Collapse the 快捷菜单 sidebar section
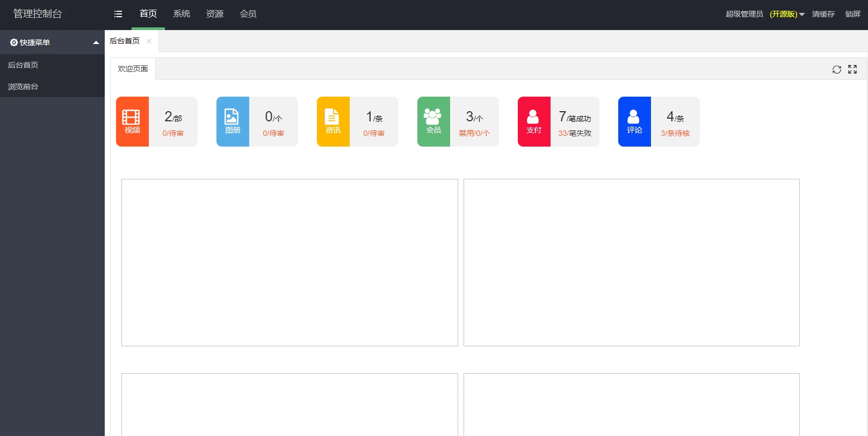Image resolution: width=868 pixels, height=436 pixels. pyautogui.click(x=96, y=42)
